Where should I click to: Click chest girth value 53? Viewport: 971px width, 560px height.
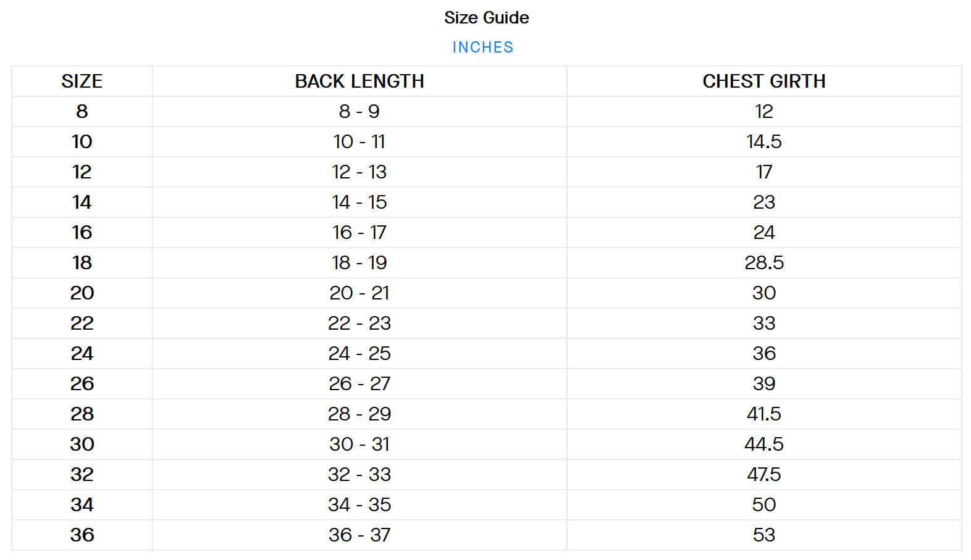764,535
